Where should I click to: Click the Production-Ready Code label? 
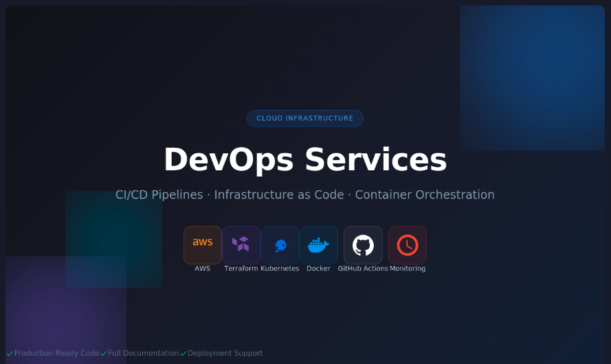coord(57,354)
